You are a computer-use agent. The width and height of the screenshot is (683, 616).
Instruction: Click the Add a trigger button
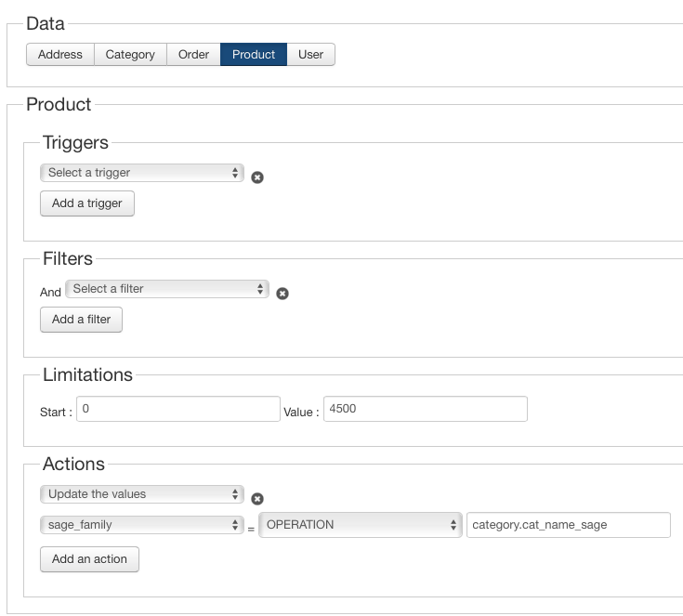coord(87,203)
